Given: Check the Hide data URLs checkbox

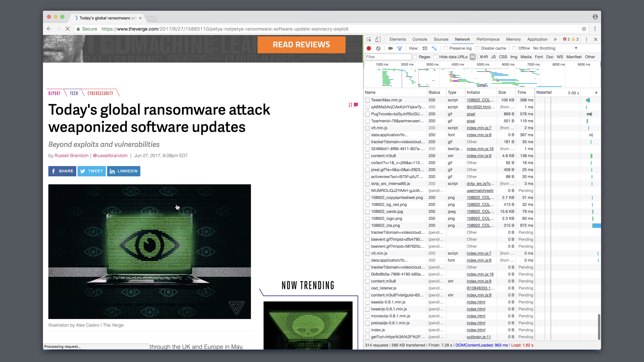Looking at the screenshot, I should click(x=435, y=57).
